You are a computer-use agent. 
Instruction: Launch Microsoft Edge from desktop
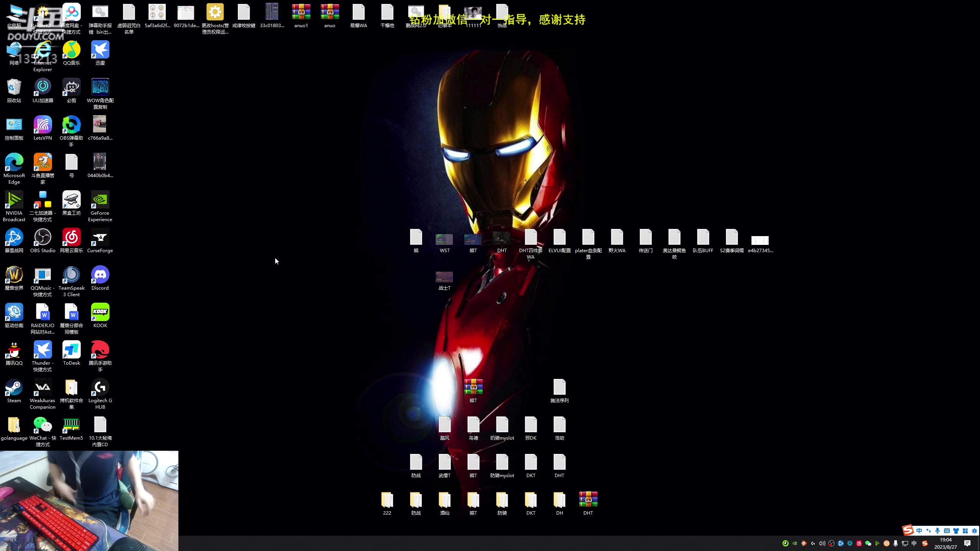tap(14, 169)
